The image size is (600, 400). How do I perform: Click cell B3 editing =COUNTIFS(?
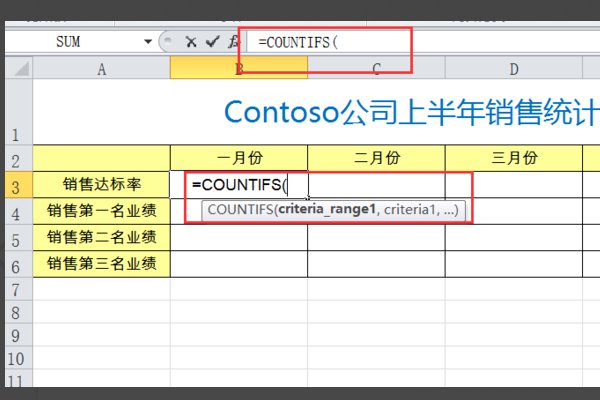[x=239, y=185]
